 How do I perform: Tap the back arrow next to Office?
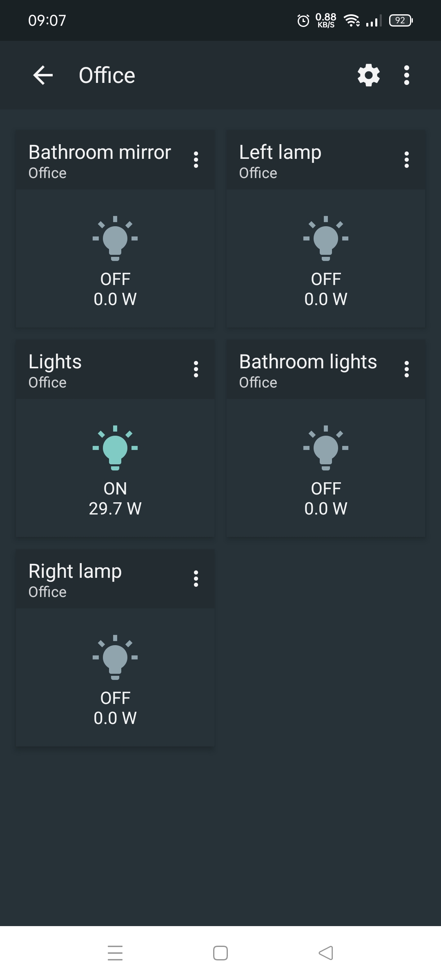click(43, 75)
